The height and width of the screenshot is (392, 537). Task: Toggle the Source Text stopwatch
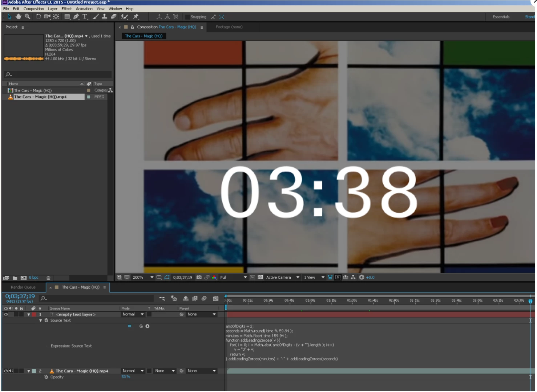[46, 320]
